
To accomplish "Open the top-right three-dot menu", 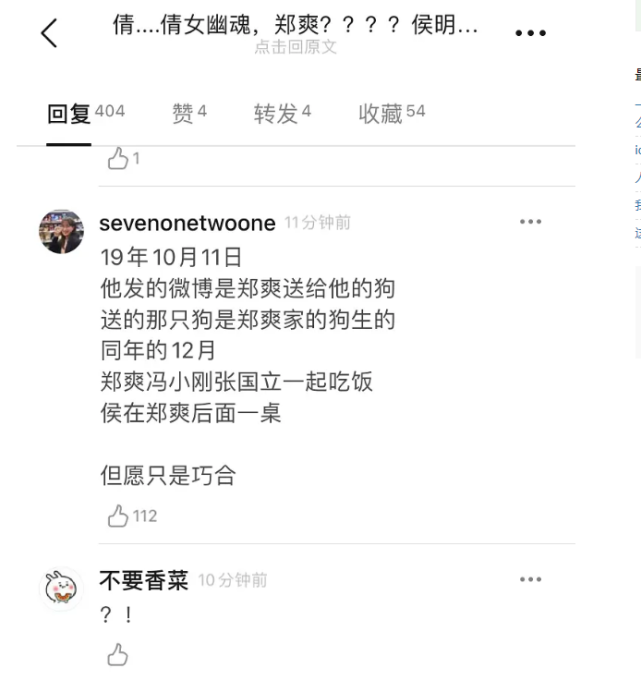I will [x=530, y=33].
